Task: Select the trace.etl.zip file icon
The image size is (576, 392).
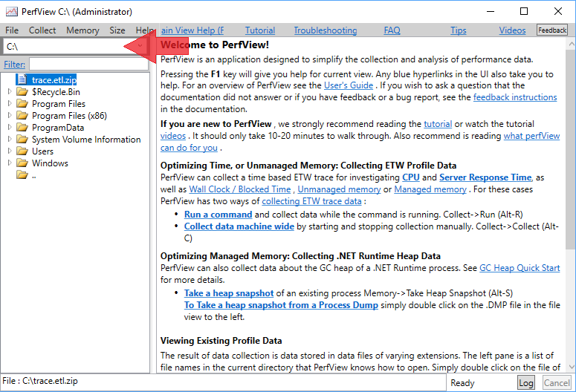Action: [x=22, y=79]
